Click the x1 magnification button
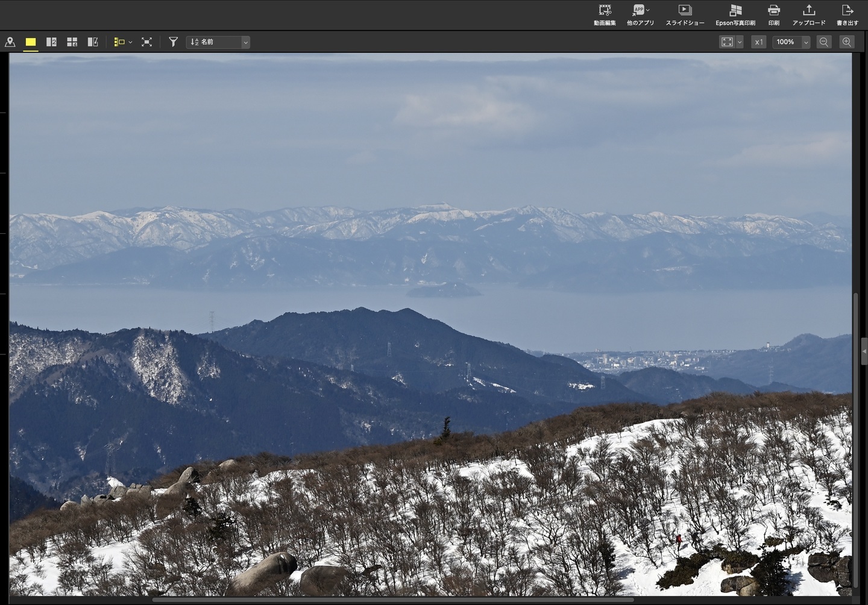 click(758, 42)
